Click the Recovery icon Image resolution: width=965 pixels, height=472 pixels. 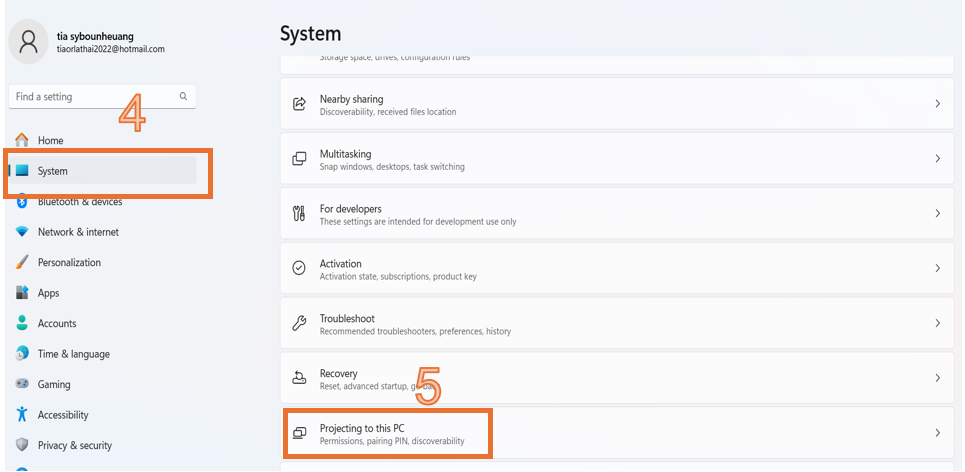[x=299, y=378]
